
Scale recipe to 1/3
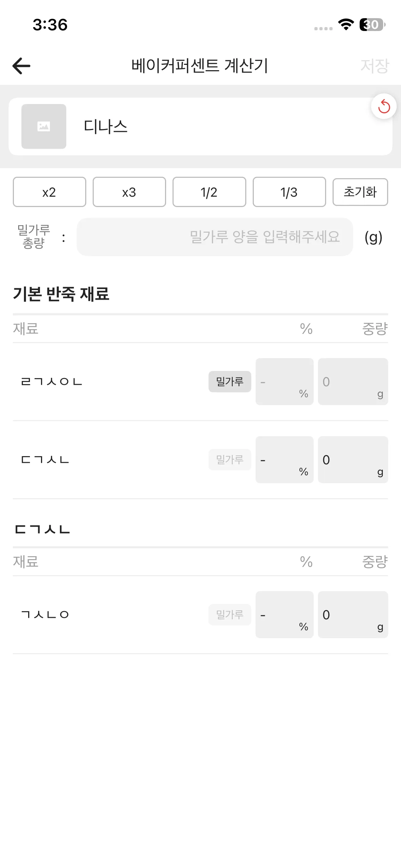(x=289, y=192)
